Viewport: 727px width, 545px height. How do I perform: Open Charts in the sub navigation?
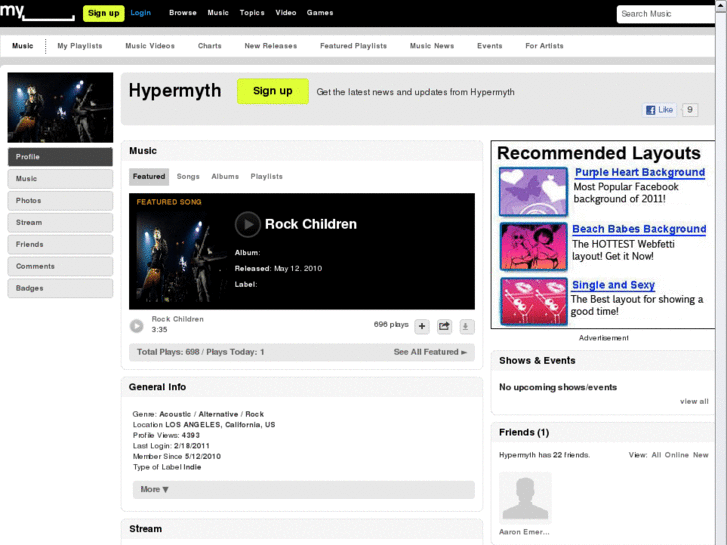click(x=210, y=46)
